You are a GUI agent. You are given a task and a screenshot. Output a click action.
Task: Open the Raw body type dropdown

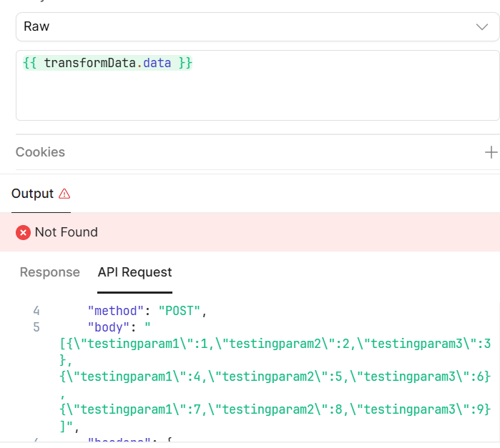[243, 26]
